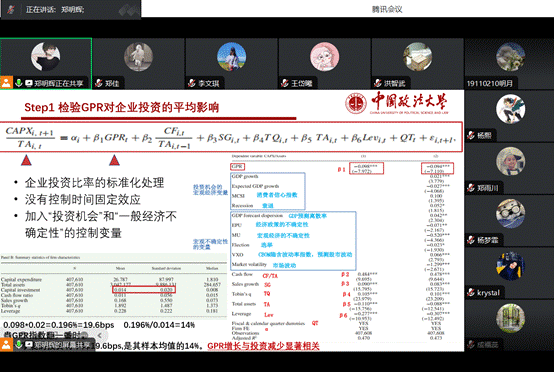Click the muted mic icon next to 郑雨川

tap(471, 188)
